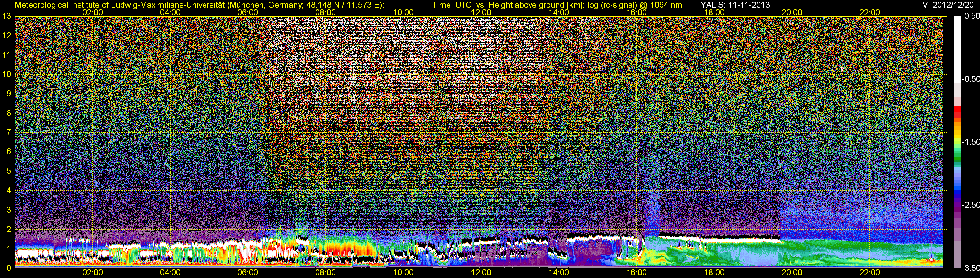Click the '22:00' label on the upper time axis

pos(870,12)
